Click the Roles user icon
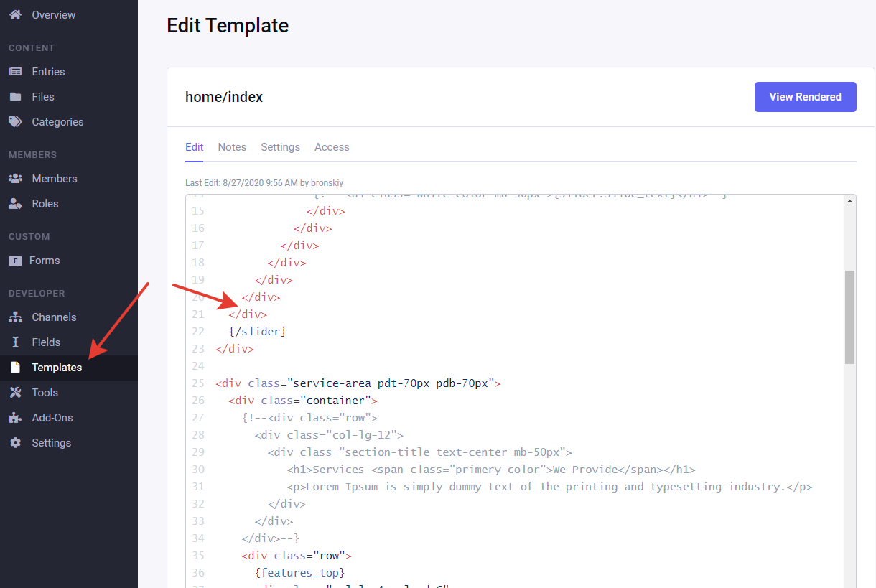876x588 pixels. (15, 204)
